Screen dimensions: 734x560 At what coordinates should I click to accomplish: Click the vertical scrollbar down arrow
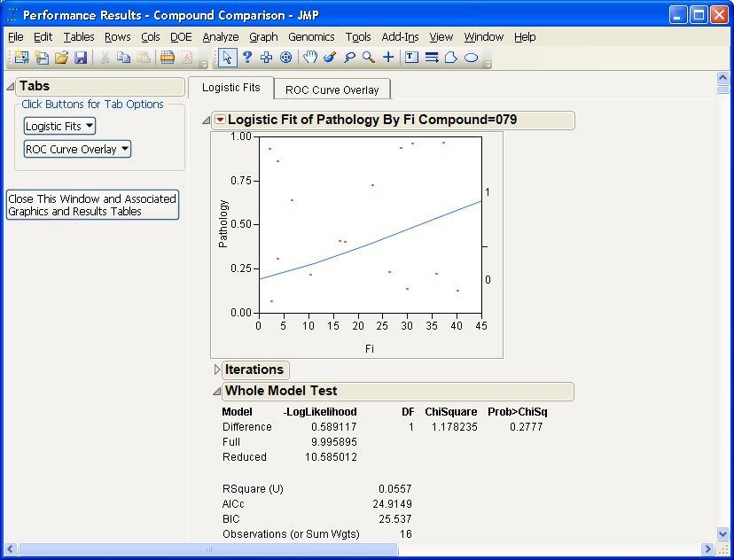(x=722, y=533)
